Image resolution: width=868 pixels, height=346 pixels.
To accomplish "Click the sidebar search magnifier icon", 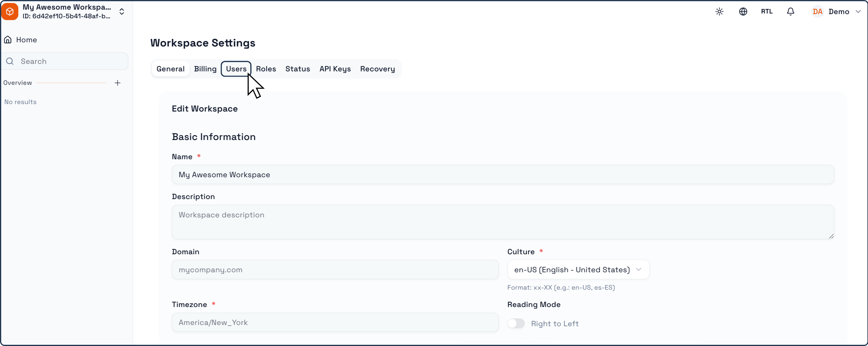I will pos(10,61).
